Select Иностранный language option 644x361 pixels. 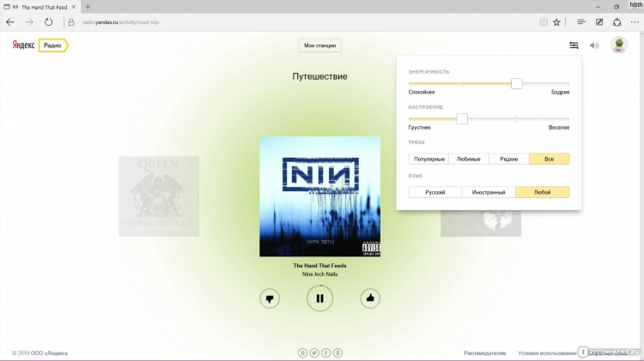pos(489,192)
